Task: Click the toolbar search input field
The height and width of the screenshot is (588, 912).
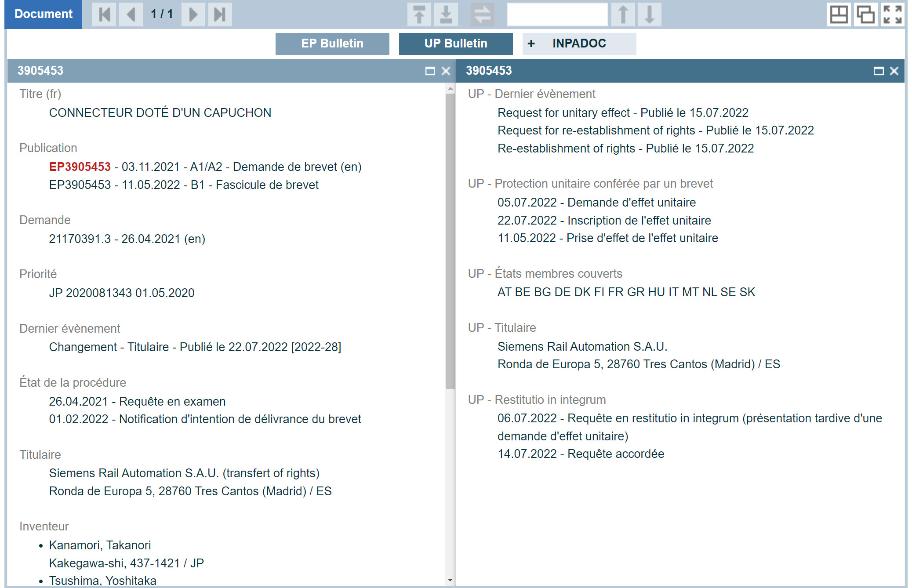Action: [557, 15]
